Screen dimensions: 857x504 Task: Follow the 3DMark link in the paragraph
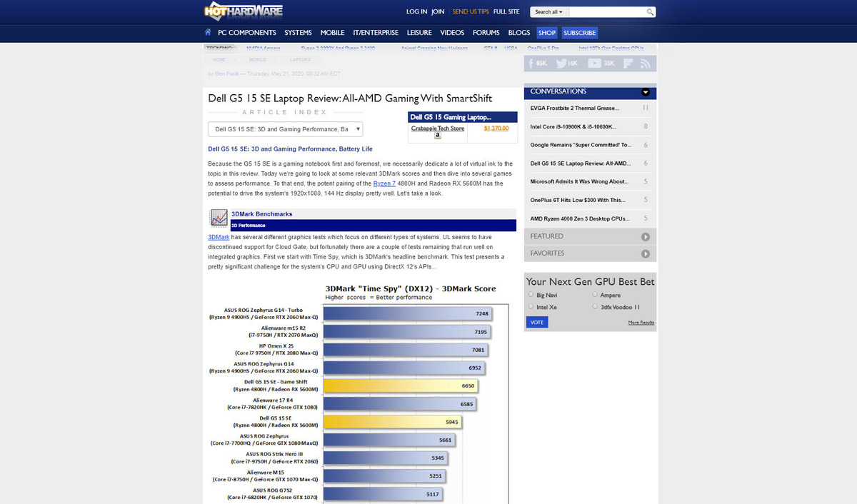(219, 236)
